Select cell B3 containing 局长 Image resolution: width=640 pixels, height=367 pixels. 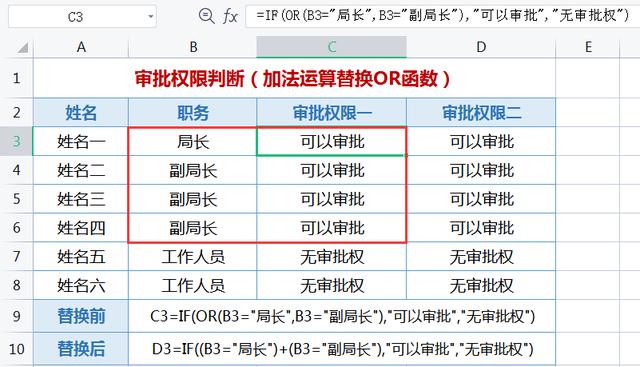(193, 141)
